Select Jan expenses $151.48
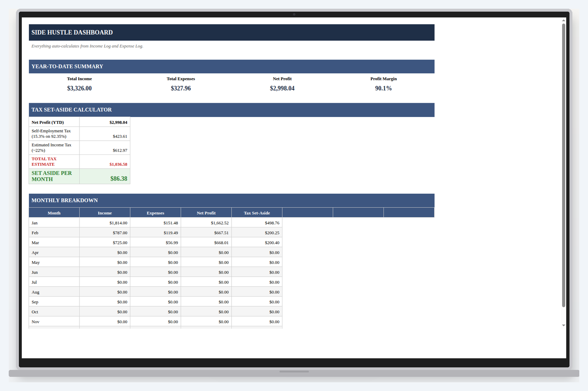The image size is (588, 391). click(x=155, y=223)
